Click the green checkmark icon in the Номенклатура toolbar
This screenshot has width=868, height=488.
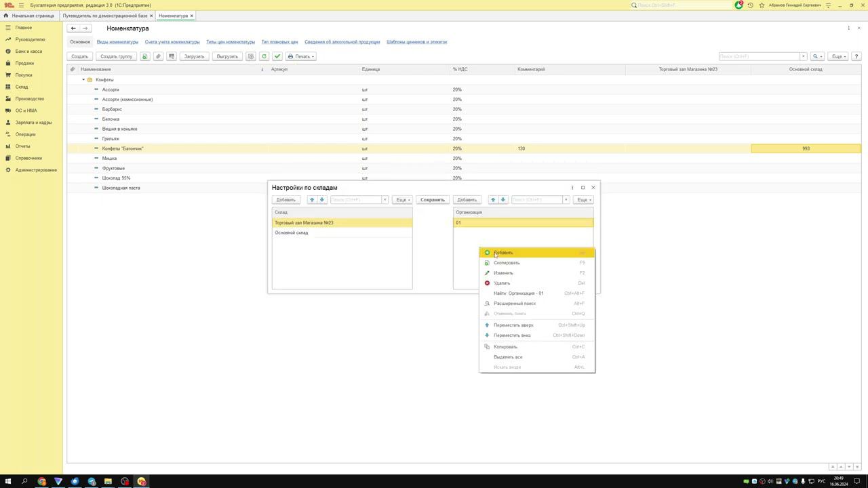(277, 56)
